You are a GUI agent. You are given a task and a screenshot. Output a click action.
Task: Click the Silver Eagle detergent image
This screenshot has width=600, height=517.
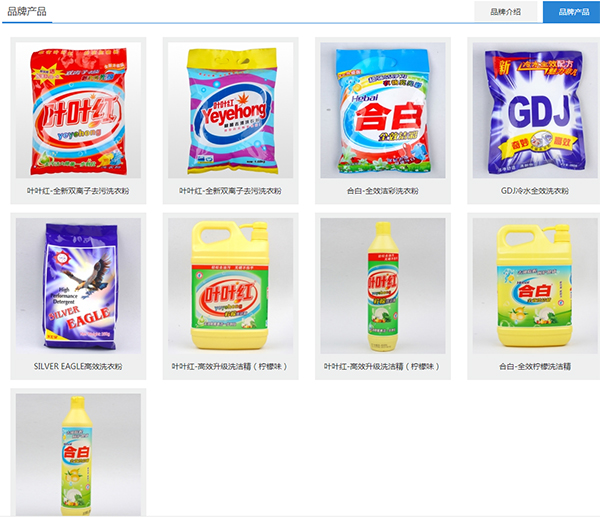pyautogui.click(x=78, y=286)
